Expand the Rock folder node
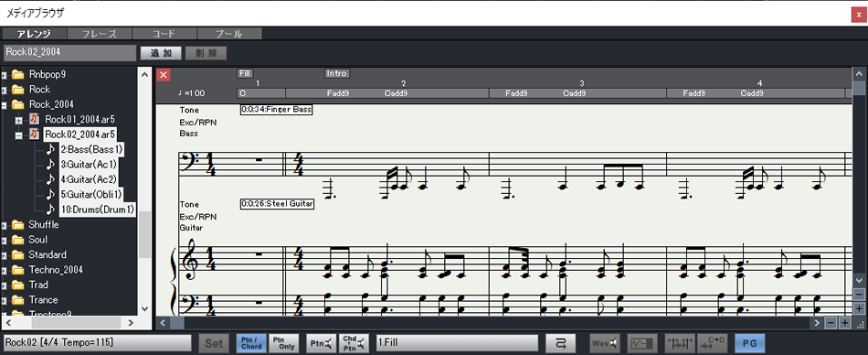 tap(5, 90)
